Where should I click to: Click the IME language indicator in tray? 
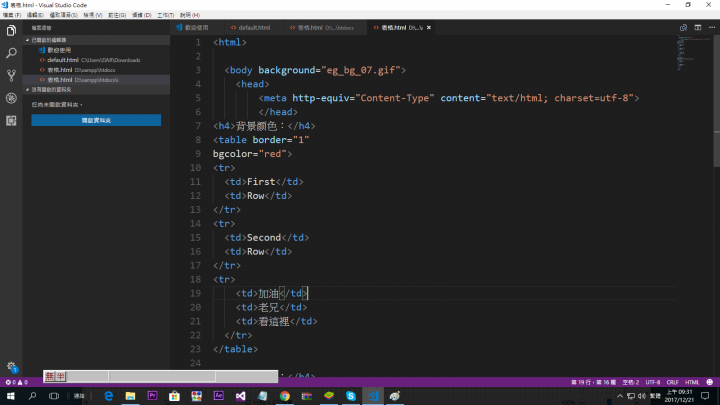pyautogui.click(x=655, y=396)
